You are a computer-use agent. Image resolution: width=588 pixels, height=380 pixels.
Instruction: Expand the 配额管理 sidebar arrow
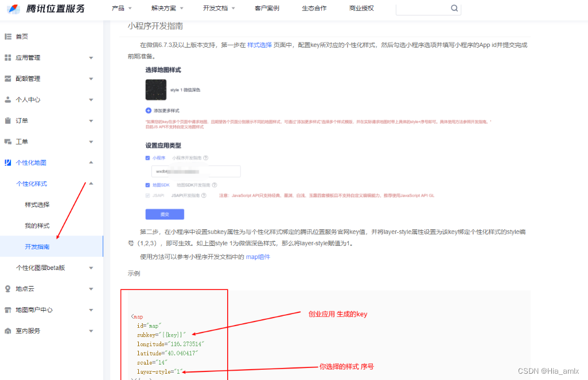tap(91, 79)
